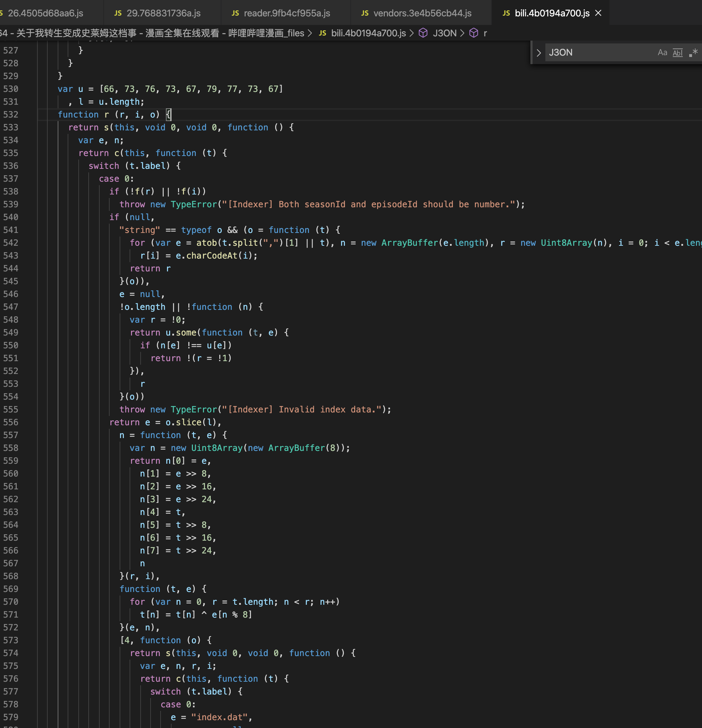This screenshot has width=702, height=728.
Task: Click the JS icon on reader tab
Action: [x=235, y=14]
